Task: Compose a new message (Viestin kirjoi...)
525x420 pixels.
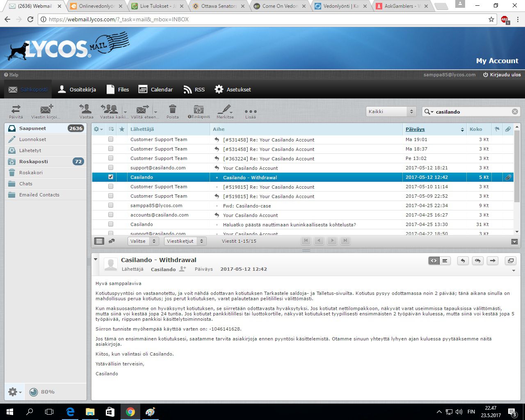Action: pos(46,111)
